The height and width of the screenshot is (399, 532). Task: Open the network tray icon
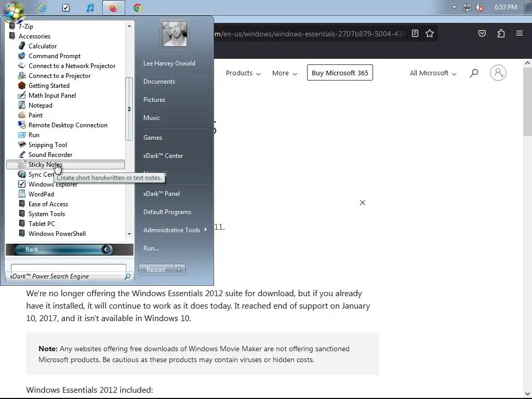click(x=467, y=7)
